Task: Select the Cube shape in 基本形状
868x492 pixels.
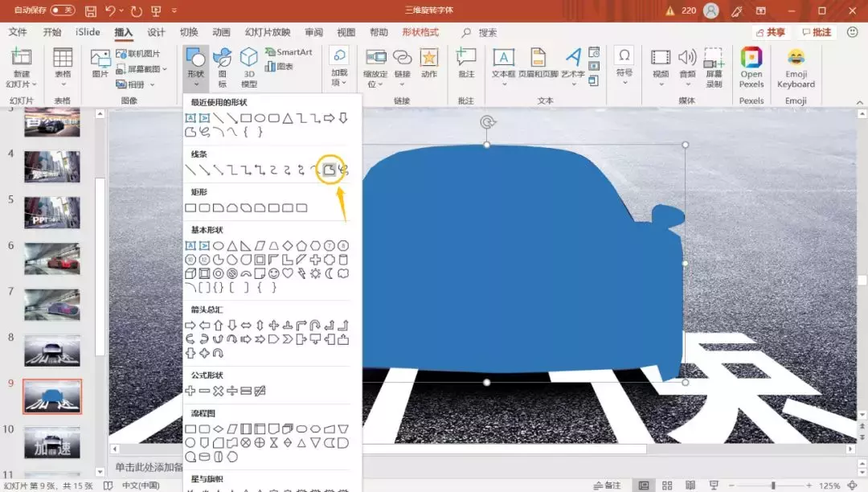Action: tap(190, 273)
